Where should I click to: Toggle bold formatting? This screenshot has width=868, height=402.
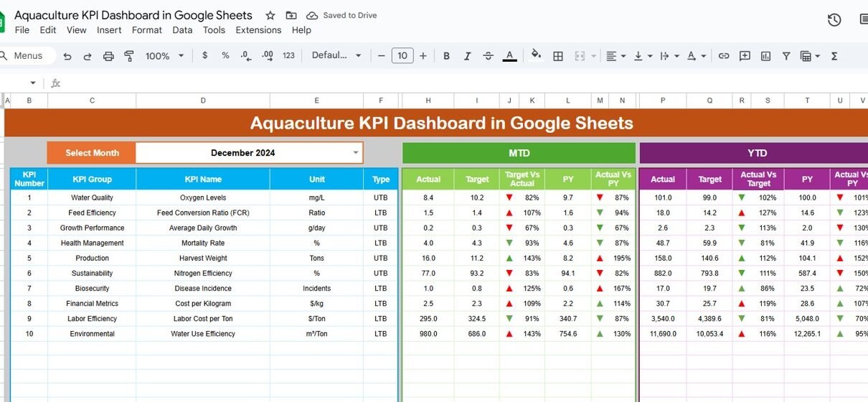(x=447, y=56)
